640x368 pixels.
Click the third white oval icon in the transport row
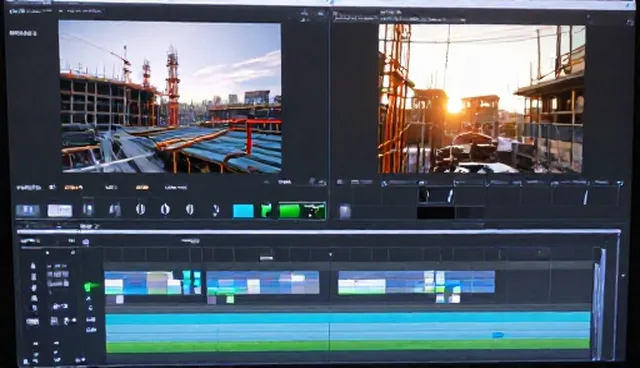coord(190,209)
